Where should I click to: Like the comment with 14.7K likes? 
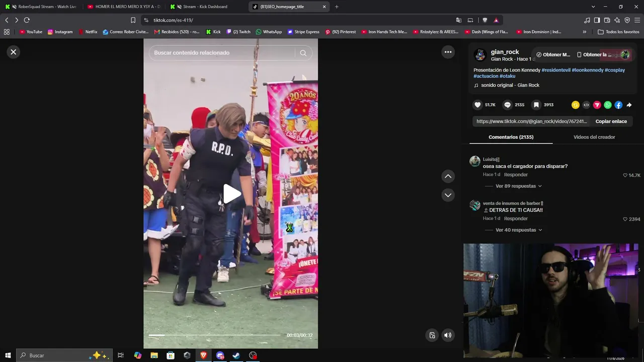pyautogui.click(x=625, y=175)
